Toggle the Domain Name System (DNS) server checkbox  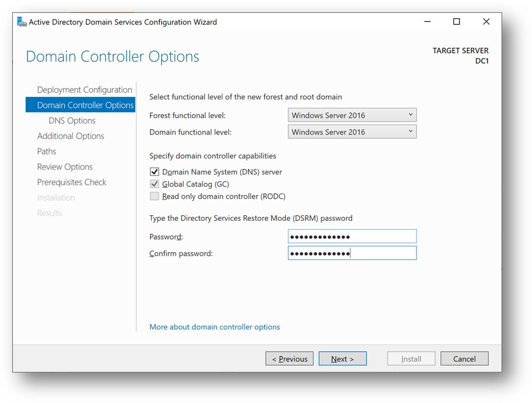(x=154, y=172)
